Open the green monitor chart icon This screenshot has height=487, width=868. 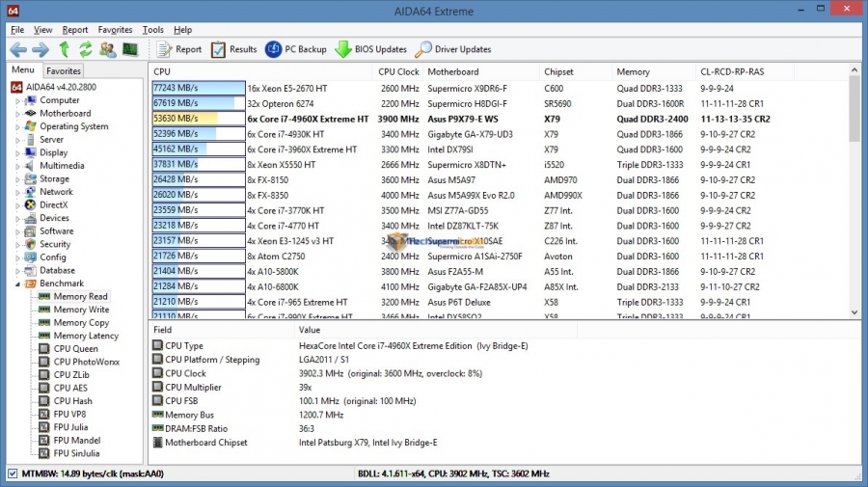click(x=130, y=50)
